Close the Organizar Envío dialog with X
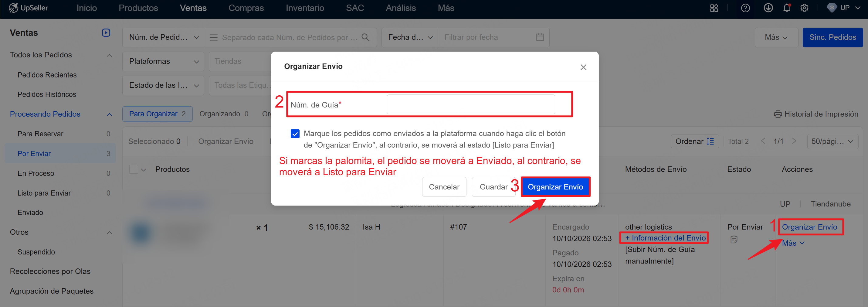 coord(583,67)
